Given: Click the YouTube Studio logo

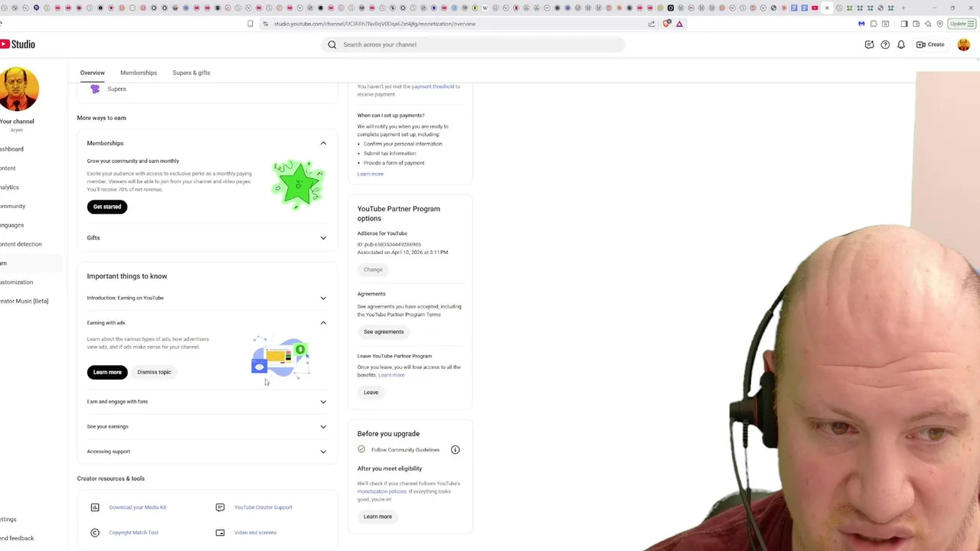Looking at the screenshot, I should tap(18, 44).
